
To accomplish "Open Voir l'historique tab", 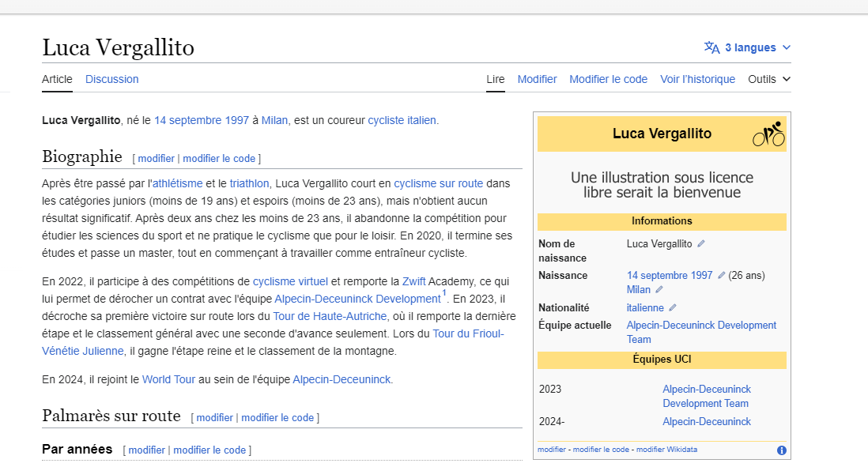I will click(x=697, y=79).
